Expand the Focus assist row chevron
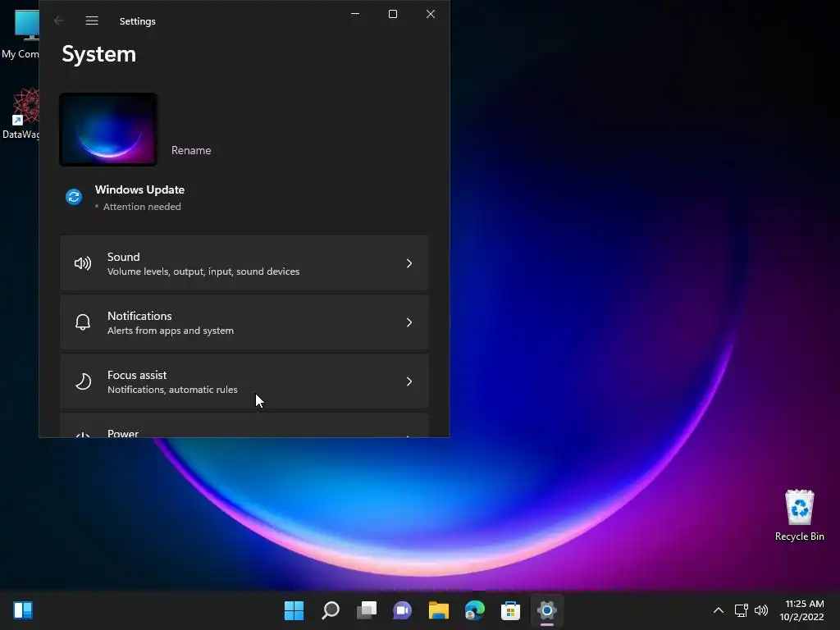 coord(409,381)
